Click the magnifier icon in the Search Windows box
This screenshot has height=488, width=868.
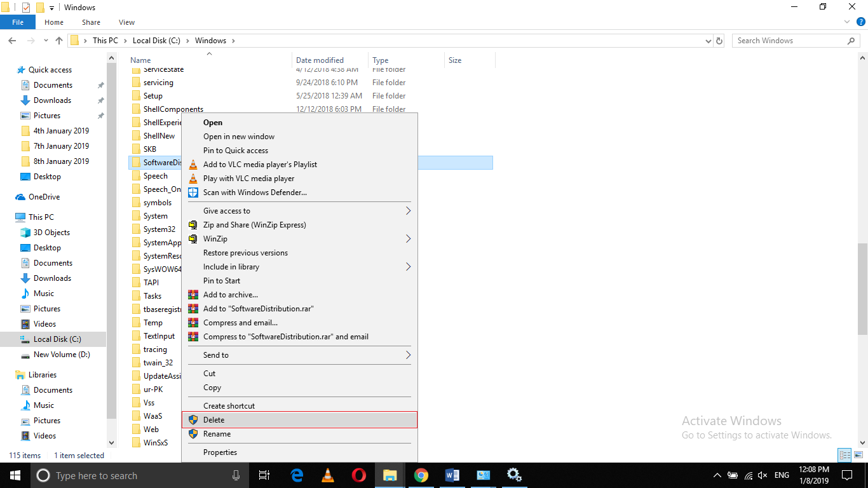point(851,40)
